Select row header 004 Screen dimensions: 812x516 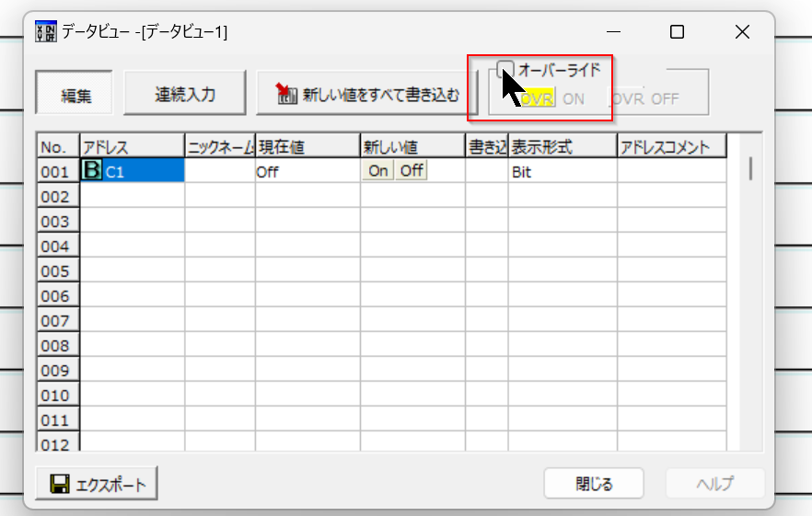click(x=58, y=246)
